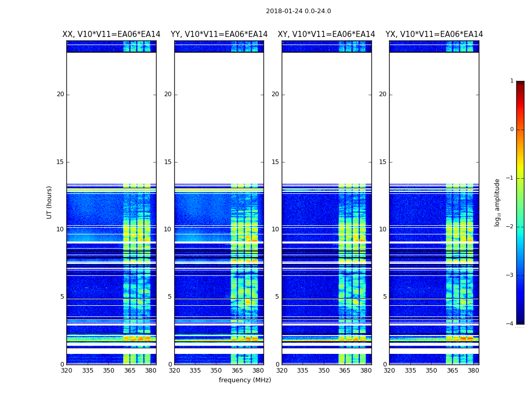Click the blank white gap in the XX spectrogram
The width and height of the screenshot is (532, 405).
point(111,117)
